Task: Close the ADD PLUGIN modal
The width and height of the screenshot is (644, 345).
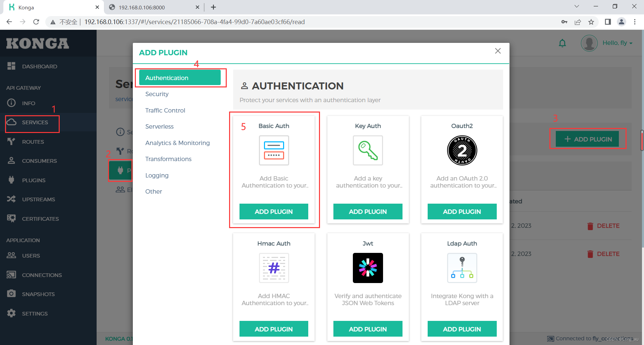Action: (x=498, y=51)
